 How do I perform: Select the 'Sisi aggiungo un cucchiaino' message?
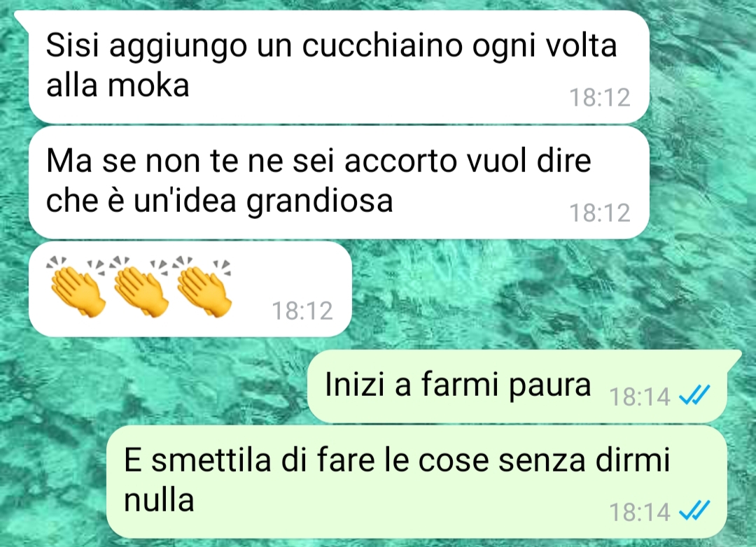tap(339, 66)
